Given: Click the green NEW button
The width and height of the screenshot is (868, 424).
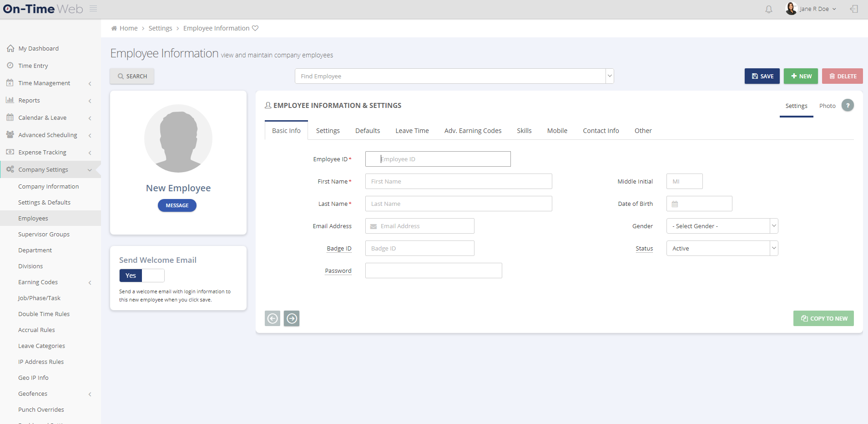Looking at the screenshot, I should pyautogui.click(x=801, y=76).
